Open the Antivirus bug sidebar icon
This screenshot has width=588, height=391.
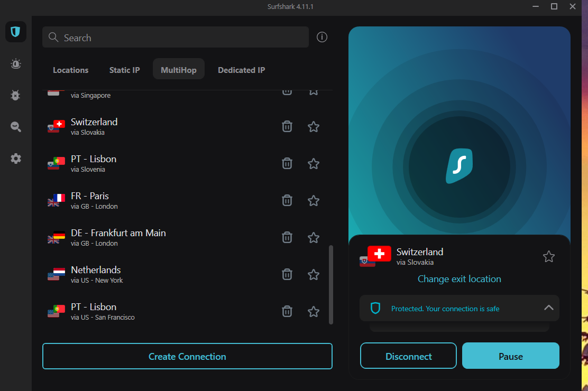[x=16, y=95]
